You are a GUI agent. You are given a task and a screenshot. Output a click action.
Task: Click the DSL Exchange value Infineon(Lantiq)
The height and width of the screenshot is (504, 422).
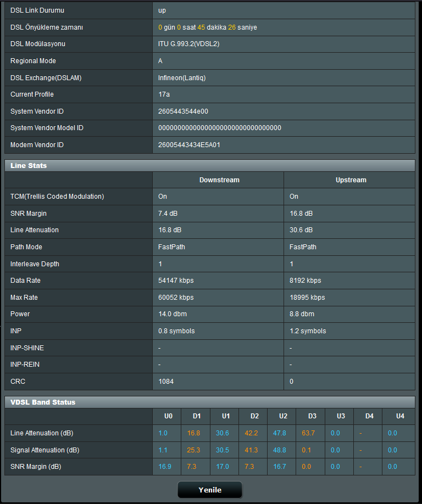tap(182, 78)
